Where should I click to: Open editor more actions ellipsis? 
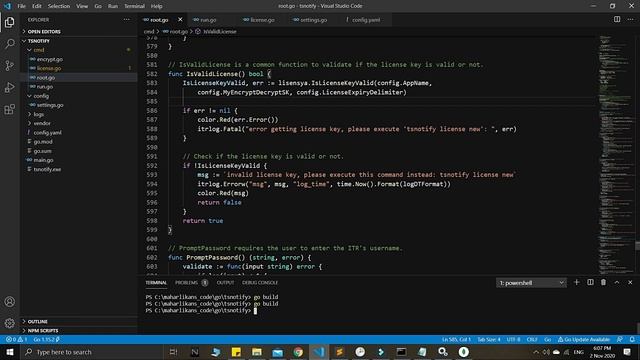click(x=630, y=20)
